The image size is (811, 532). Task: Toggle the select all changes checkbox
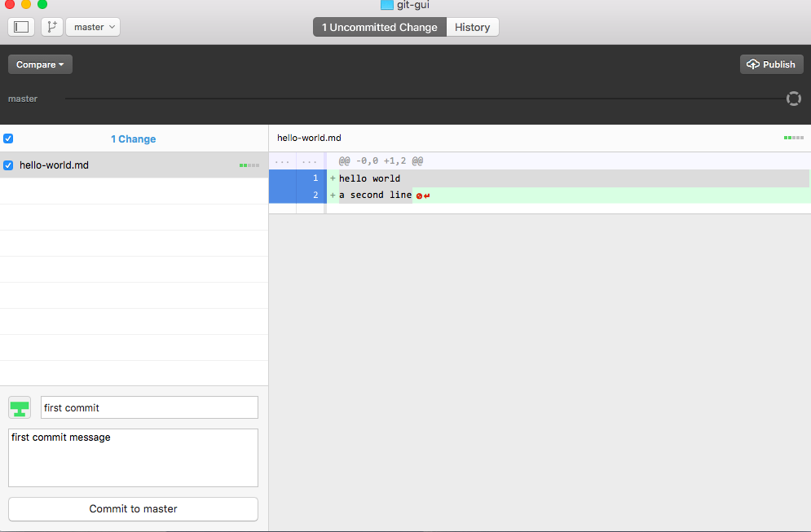[x=8, y=138]
